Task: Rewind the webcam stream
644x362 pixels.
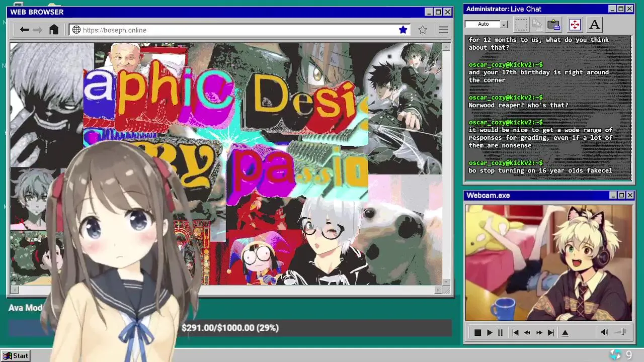Action: pyautogui.click(x=527, y=332)
